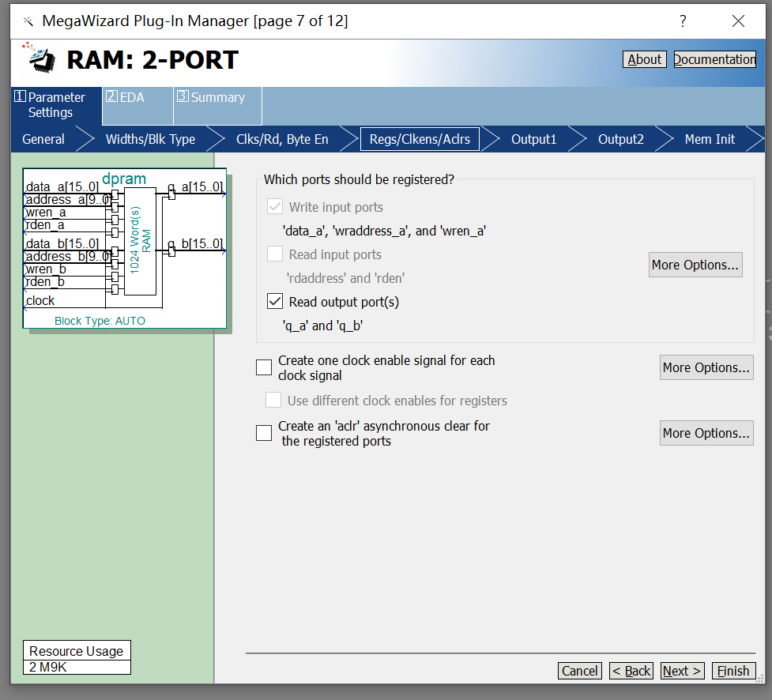772x700 pixels.
Task: Click the dpram block diagram preview
Action: point(124,249)
